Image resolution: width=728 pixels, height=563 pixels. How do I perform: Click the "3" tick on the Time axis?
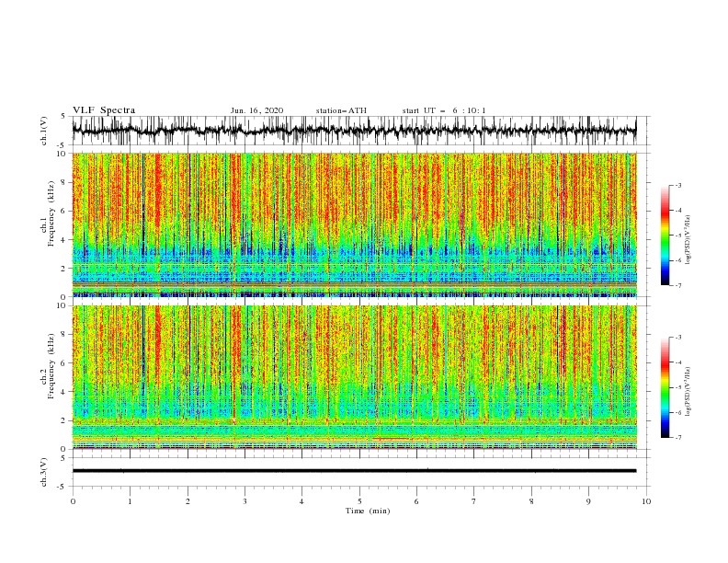245,501
